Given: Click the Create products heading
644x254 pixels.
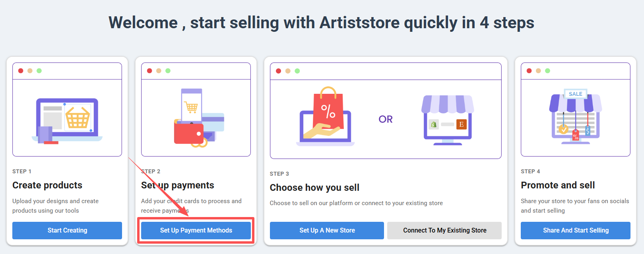Looking at the screenshot, I should tap(47, 185).
